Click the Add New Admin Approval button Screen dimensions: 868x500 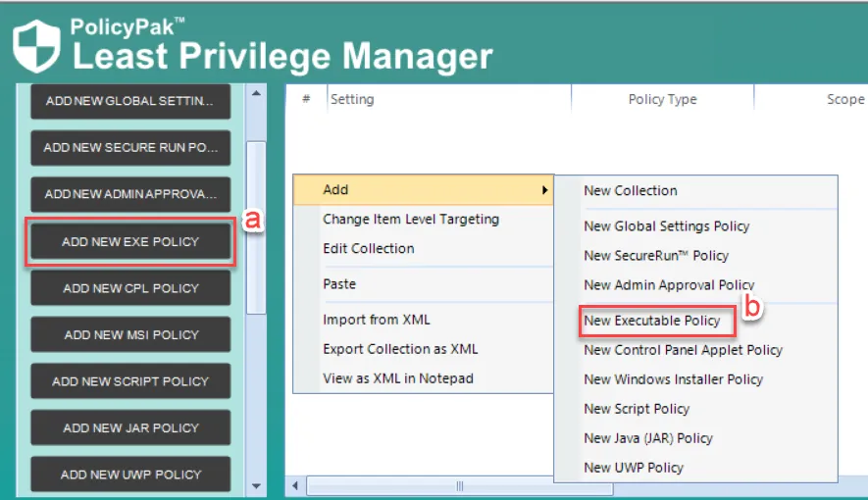pos(130,194)
